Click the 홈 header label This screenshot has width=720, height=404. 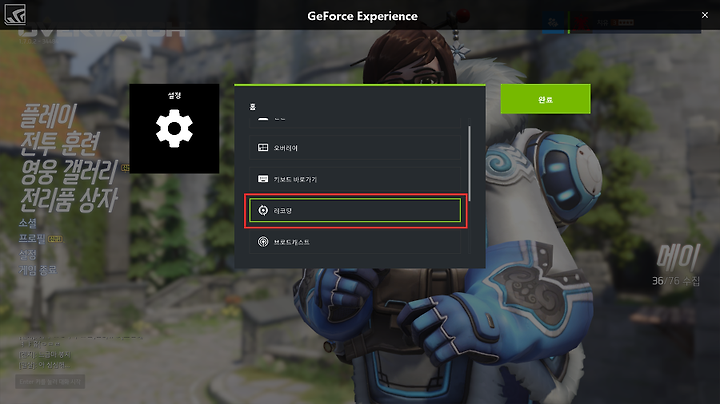point(253,107)
